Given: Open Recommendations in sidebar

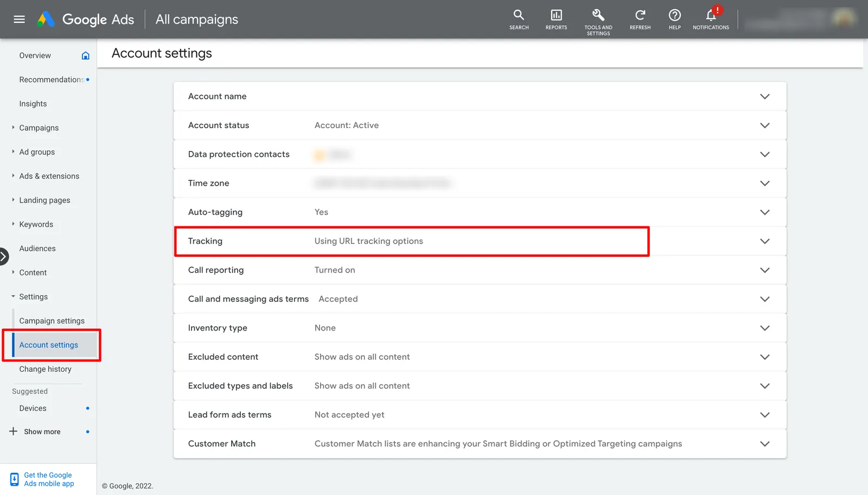Looking at the screenshot, I should click(52, 80).
